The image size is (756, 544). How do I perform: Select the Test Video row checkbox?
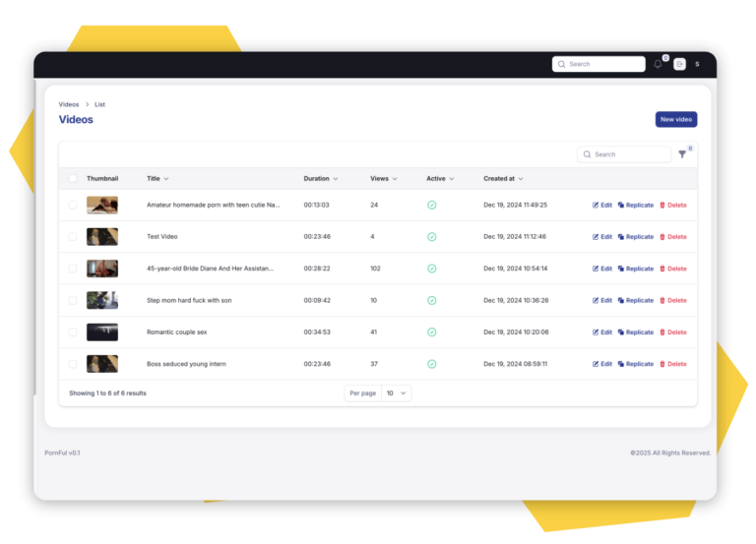[x=73, y=236]
